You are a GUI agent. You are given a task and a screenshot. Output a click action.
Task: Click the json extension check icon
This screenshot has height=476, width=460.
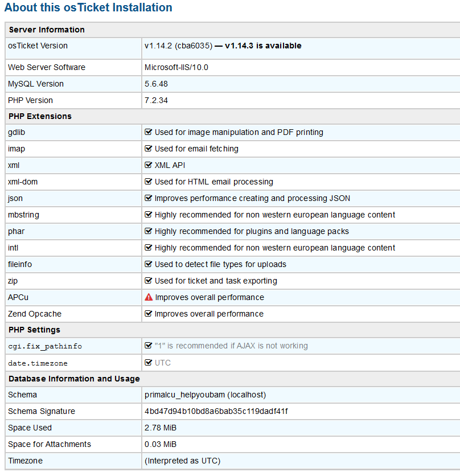[149, 198]
